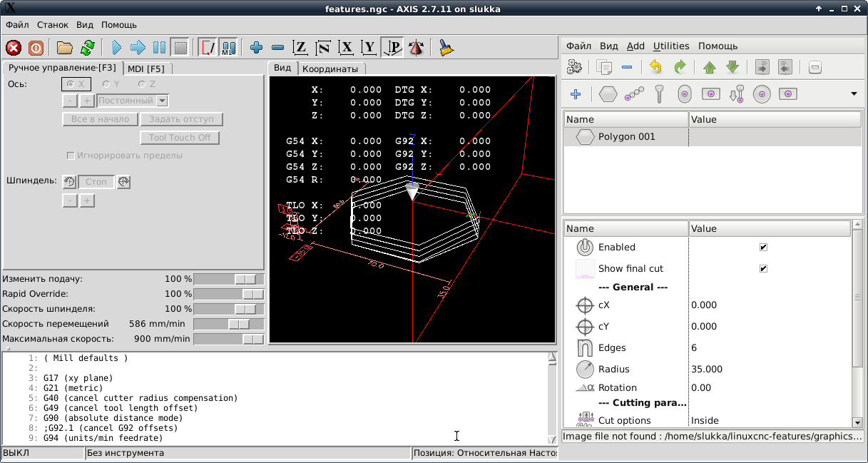Add a polygon feature using hexagon icon
Viewport: 868px width, 463px height.
pos(608,93)
